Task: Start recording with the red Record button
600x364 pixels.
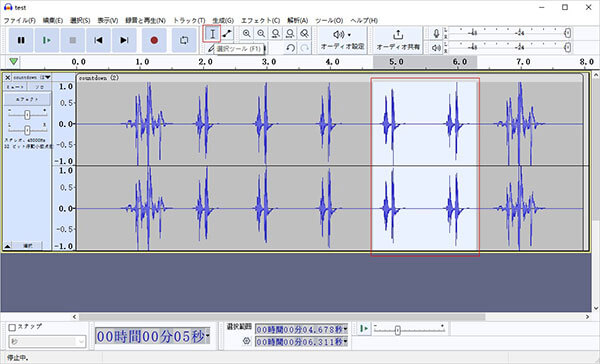Action: point(154,40)
